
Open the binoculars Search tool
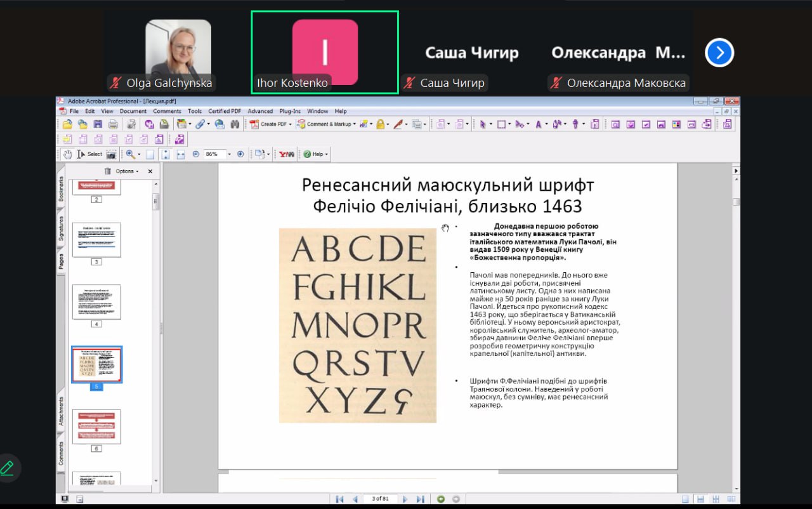pos(234,124)
